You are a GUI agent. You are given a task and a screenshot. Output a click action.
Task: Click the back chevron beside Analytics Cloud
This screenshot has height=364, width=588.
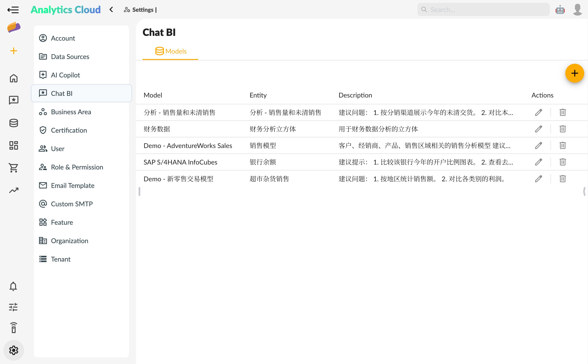[x=111, y=10]
